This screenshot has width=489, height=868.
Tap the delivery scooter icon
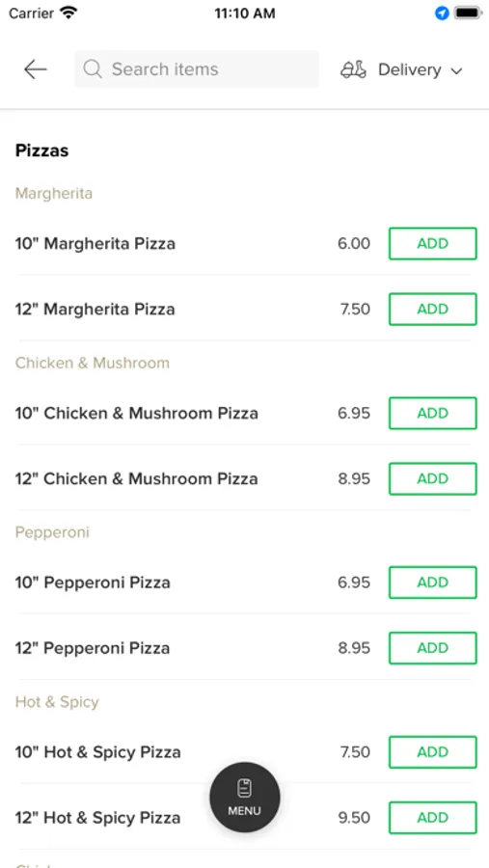coord(353,69)
